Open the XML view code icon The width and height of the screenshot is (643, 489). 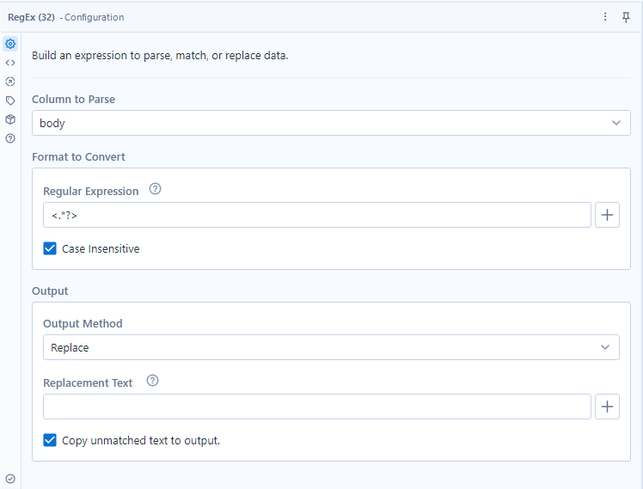(x=10, y=63)
